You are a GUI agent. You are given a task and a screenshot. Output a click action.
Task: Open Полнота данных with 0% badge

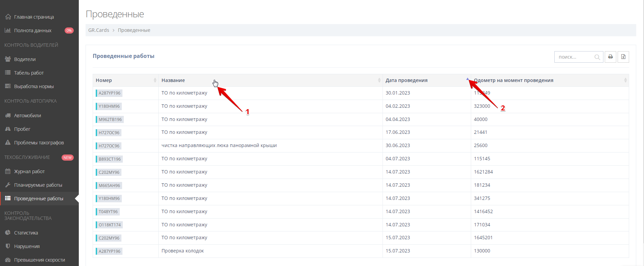click(33, 30)
